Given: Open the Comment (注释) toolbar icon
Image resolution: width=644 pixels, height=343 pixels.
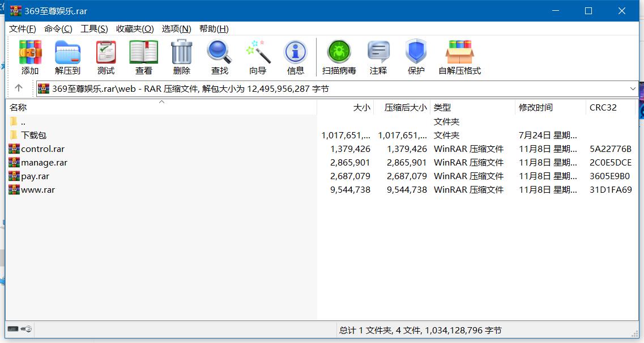Looking at the screenshot, I should click(x=378, y=57).
